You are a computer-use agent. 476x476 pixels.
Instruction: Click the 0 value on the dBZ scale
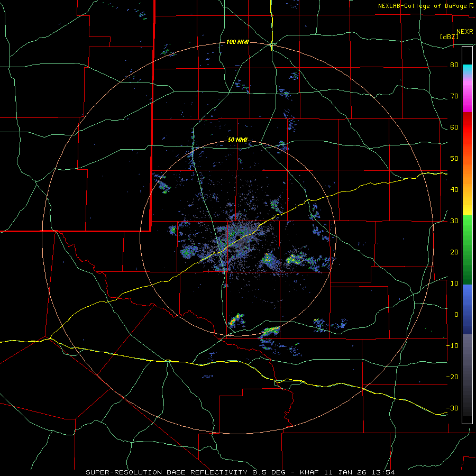pos(456,315)
